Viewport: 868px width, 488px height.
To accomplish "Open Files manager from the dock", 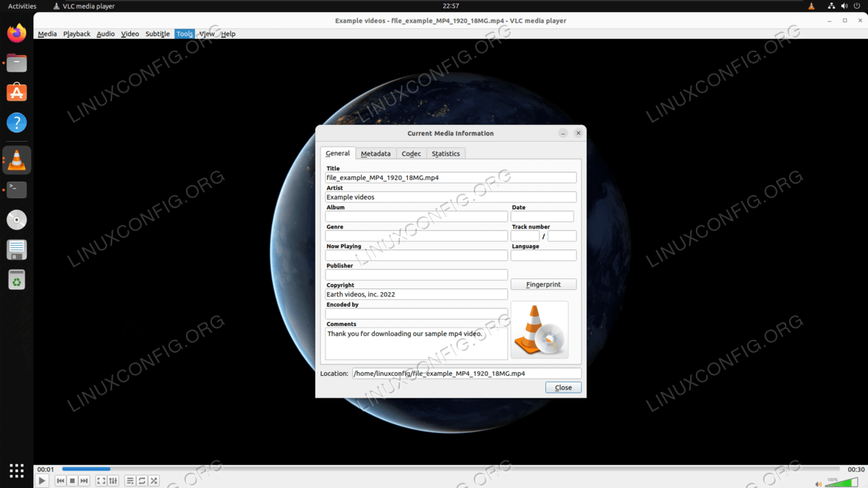I will pos(17,63).
